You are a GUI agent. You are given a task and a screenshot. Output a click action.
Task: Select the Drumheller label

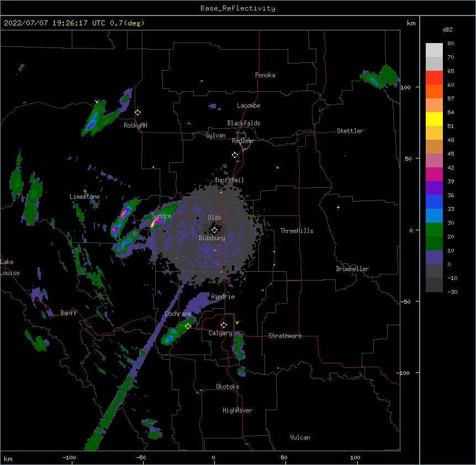click(x=352, y=269)
